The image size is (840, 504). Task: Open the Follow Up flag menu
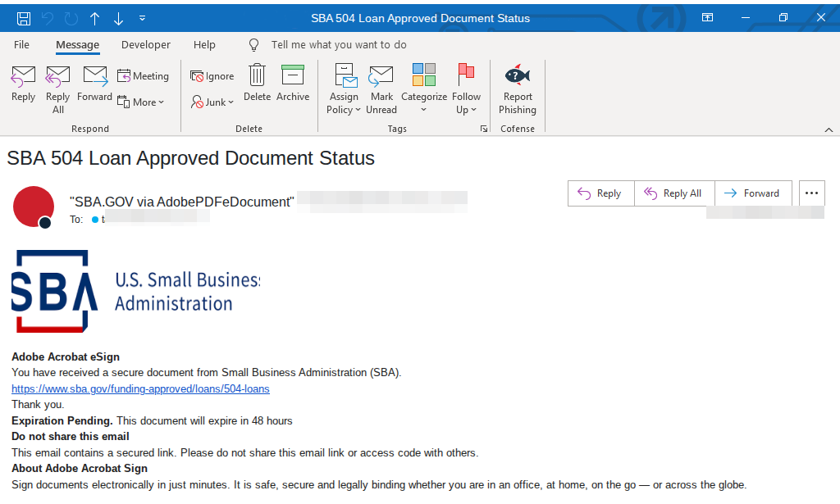tap(466, 89)
